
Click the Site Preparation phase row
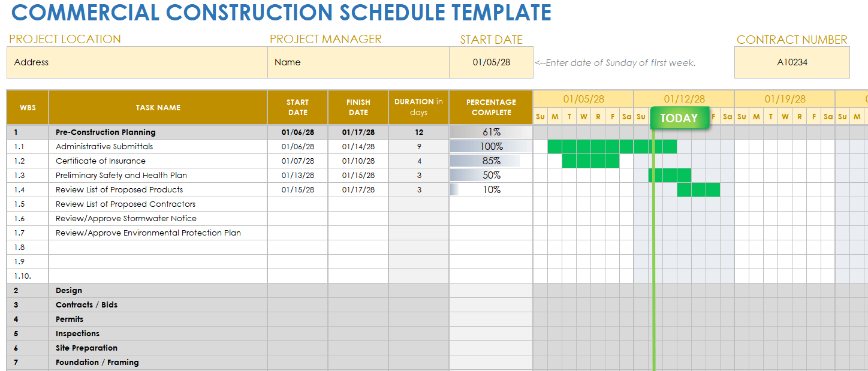pyautogui.click(x=86, y=348)
